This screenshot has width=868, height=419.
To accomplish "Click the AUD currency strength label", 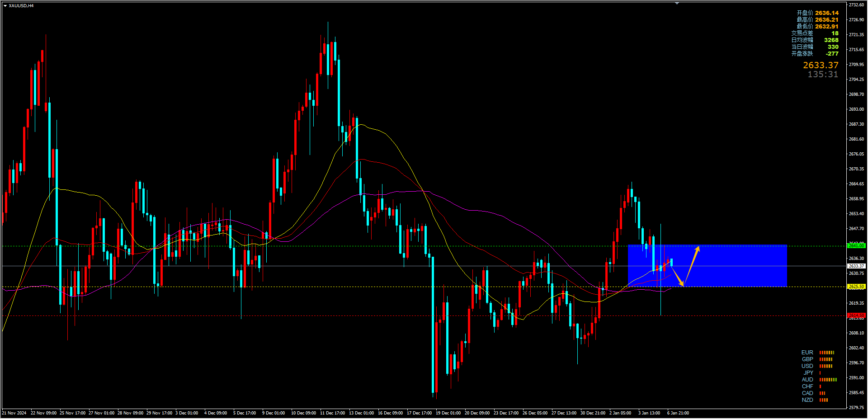I will click(x=807, y=380).
